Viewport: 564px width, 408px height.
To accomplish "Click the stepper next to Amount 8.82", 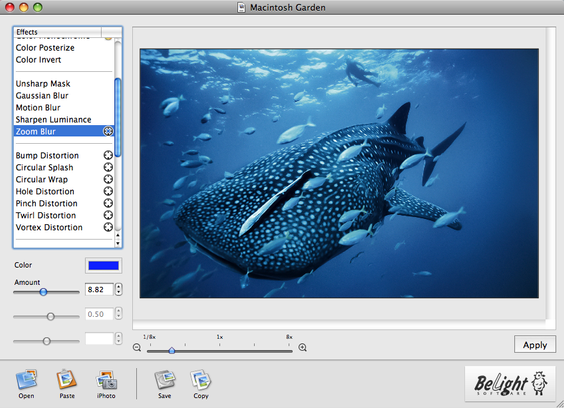I will click(118, 289).
